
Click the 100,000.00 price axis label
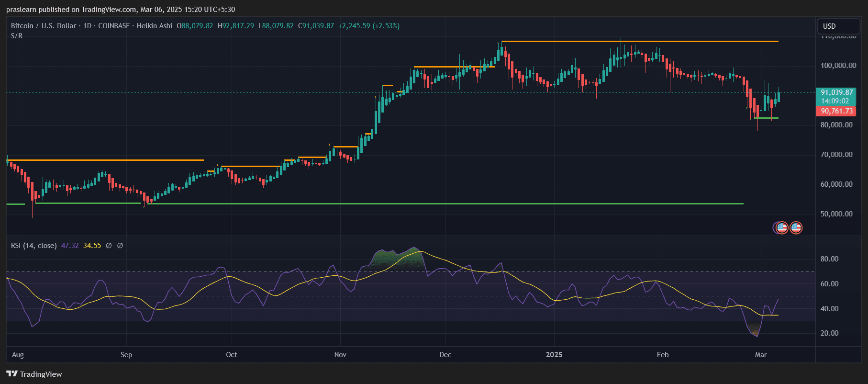[x=838, y=66]
